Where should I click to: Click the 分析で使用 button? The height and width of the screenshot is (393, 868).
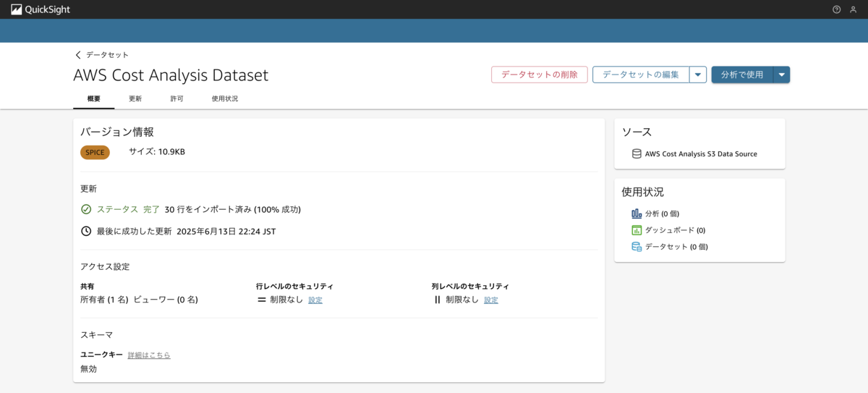coord(742,75)
